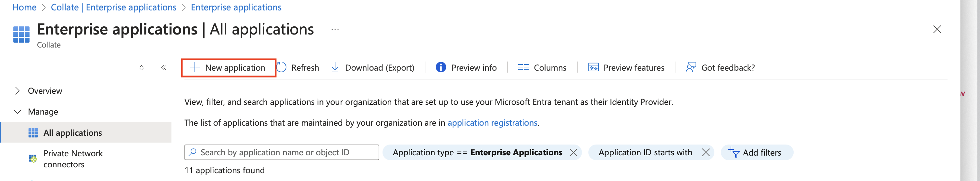
Task: Click the Add filters funnel icon
Action: 734,152
